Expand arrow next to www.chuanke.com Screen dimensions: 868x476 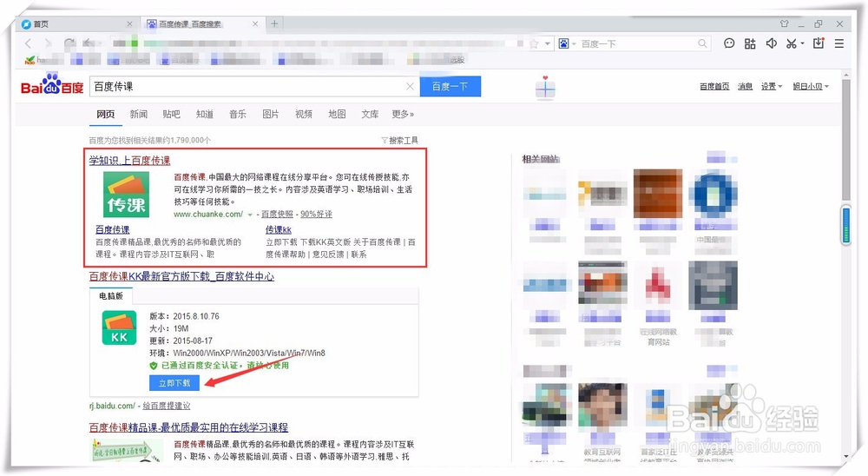pos(250,215)
